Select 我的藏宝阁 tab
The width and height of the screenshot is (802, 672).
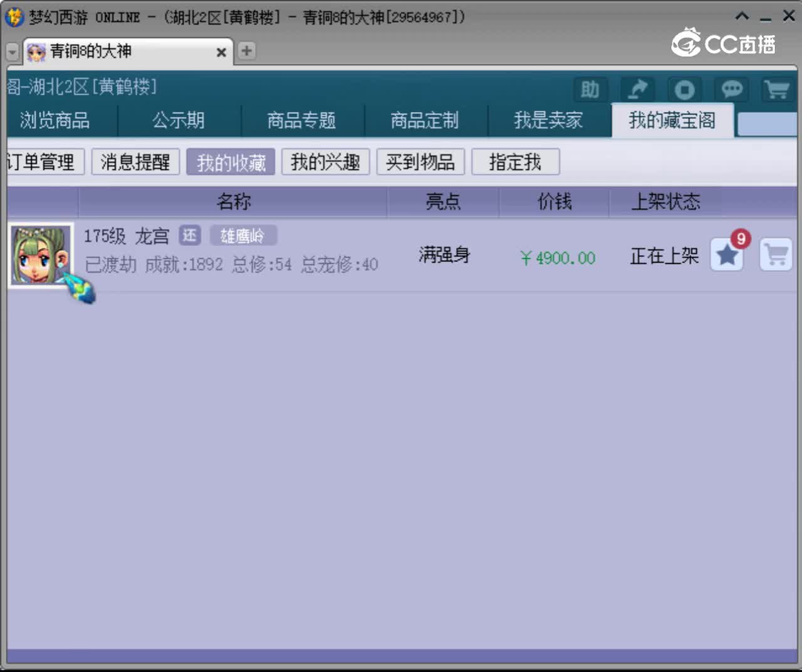click(672, 120)
